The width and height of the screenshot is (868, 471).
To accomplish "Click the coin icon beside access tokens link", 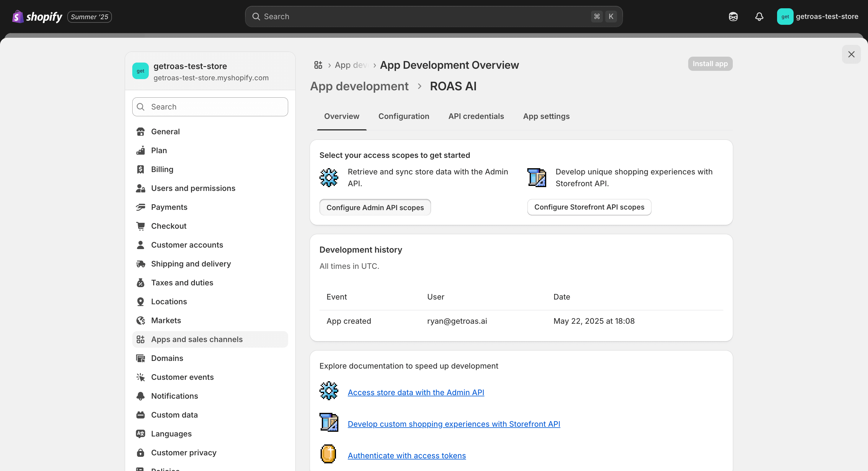I will 329,454.
